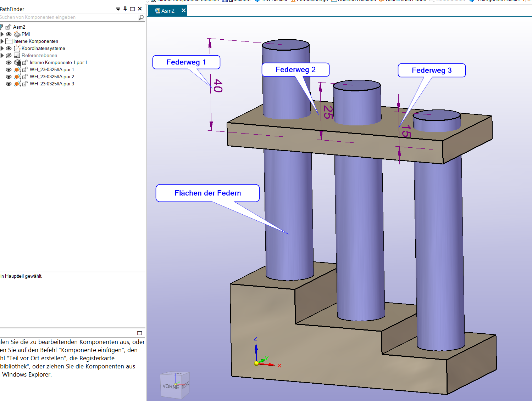Viewport: 532px width, 401px height.
Task: Click lock icon of WH_23-0325#A.par:3
Action: pyautogui.click(x=25, y=84)
